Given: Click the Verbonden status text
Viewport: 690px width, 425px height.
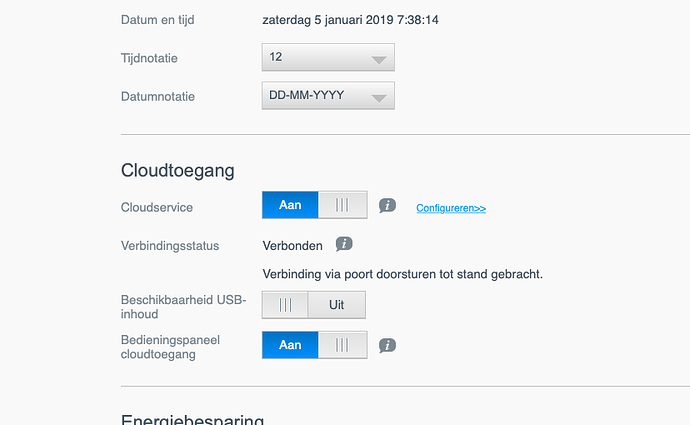Looking at the screenshot, I should tap(292, 245).
